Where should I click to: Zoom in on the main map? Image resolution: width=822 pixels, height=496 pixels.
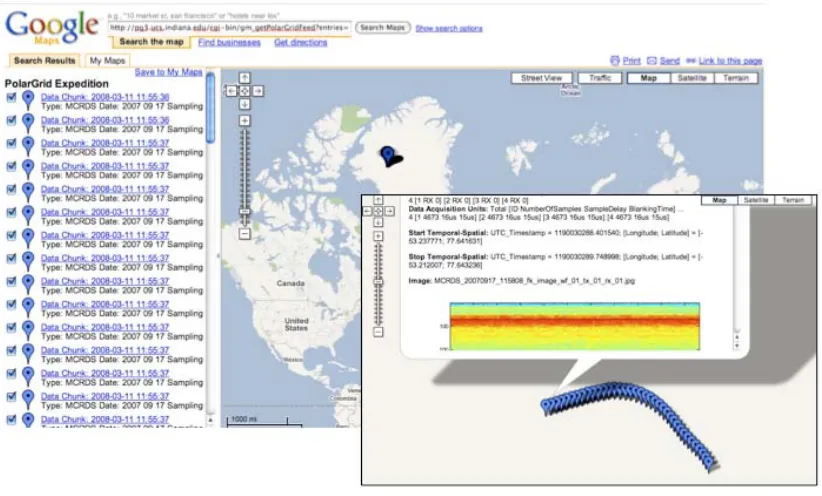pyautogui.click(x=244, y=121)
